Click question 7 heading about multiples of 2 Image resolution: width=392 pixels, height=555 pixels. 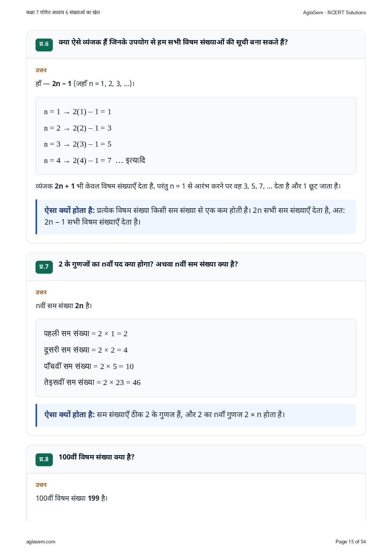point(148,264)
